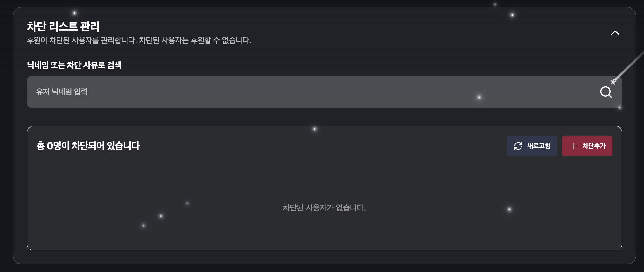
Task: Click the 새로고침 button
Action: click(x=532, y=146)
